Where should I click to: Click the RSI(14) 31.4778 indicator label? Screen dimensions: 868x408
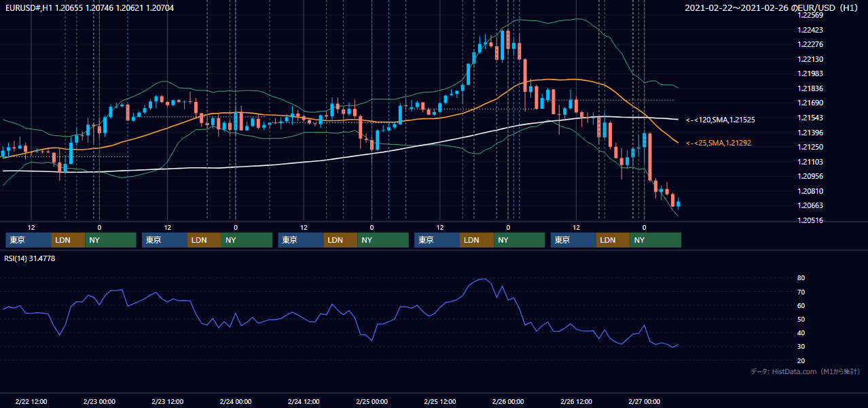30,258
